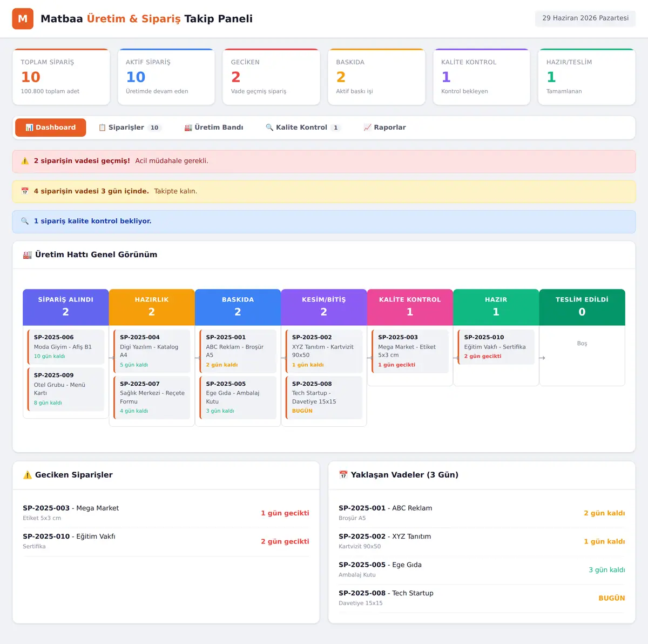Click SP-2025-001 ABC Reklam in Yaklaşan Vadeler
The height and width of the screenshot is (644, 648).
[482, 513]
